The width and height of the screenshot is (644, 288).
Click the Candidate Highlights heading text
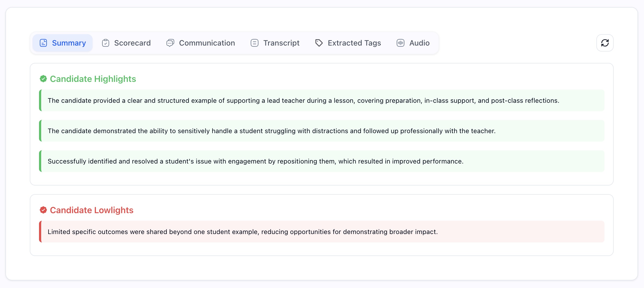[x=93, y=79]
